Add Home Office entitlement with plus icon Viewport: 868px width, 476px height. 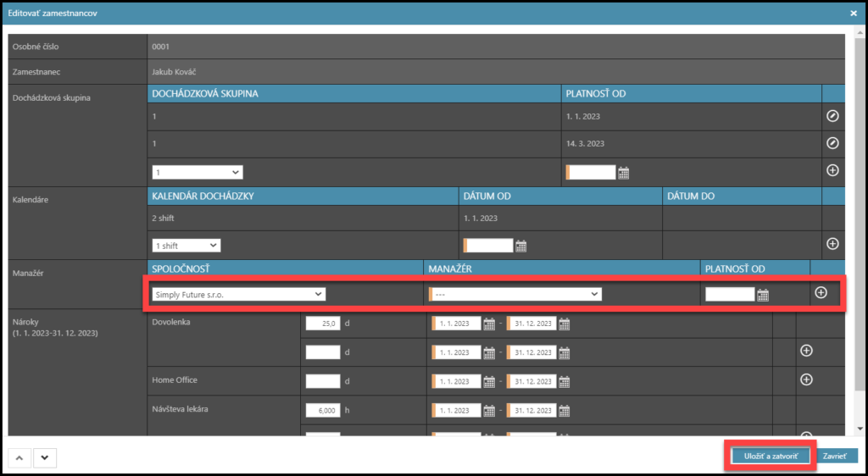point(806,379)
